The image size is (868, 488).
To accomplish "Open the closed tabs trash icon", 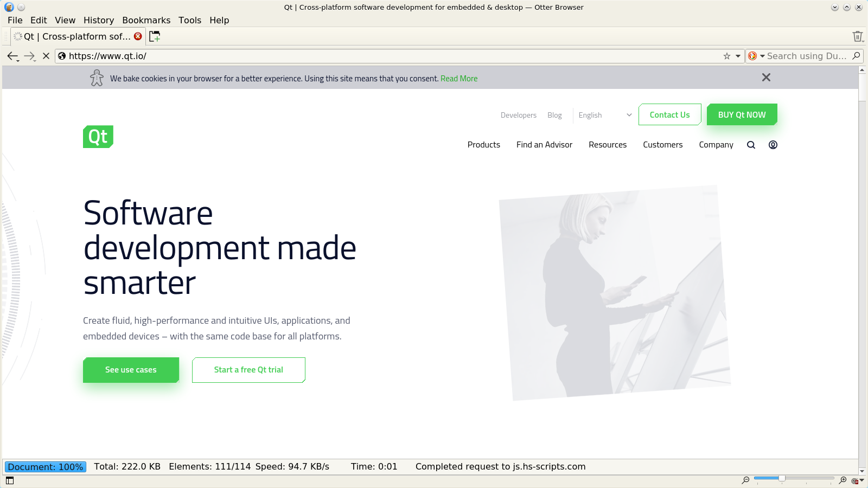I will click(x=858, y=36).
